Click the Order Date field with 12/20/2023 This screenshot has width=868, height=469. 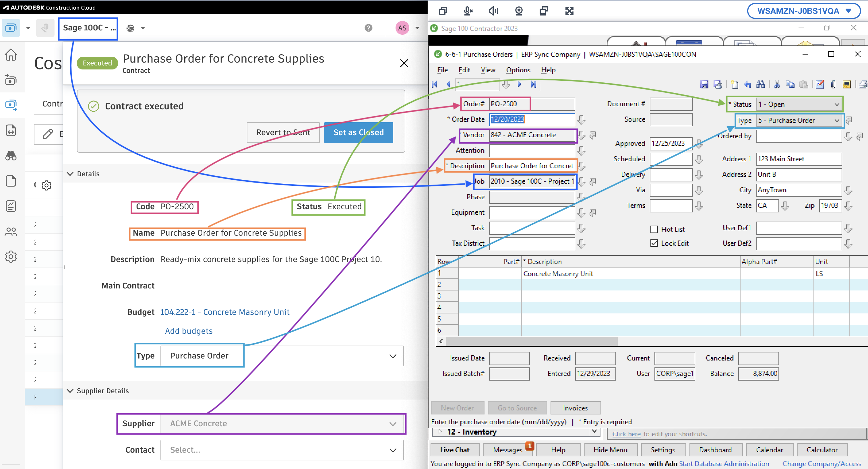tap(532, 119)
